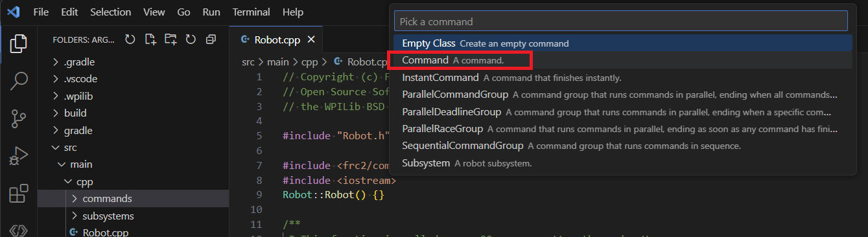Open the Run and Debug view
Image resolution: width=868 pixels, height=237 pixels.
(19, 156)
